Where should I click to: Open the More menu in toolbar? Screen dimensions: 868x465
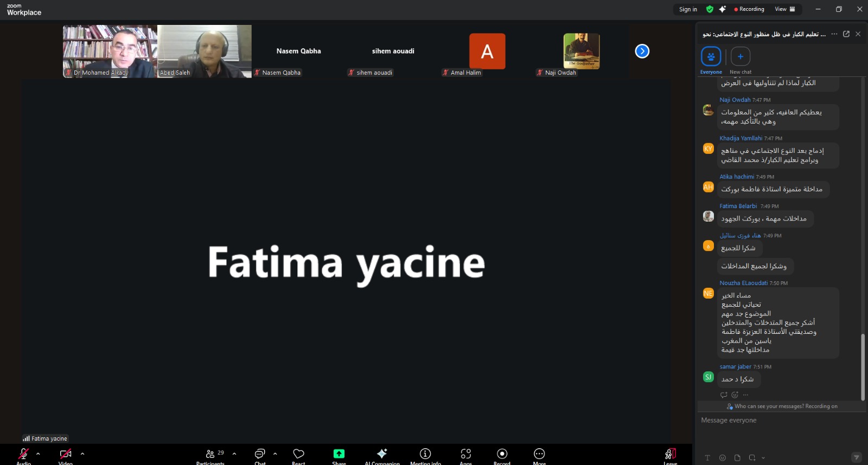pyautogui.click(x=539, y=454)
